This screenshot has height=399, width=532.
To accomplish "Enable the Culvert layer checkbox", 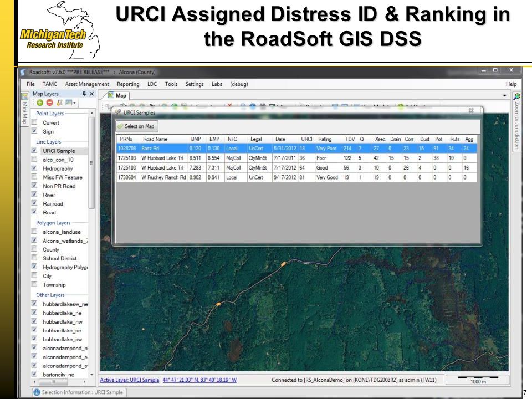I will [x=34, y=122].
